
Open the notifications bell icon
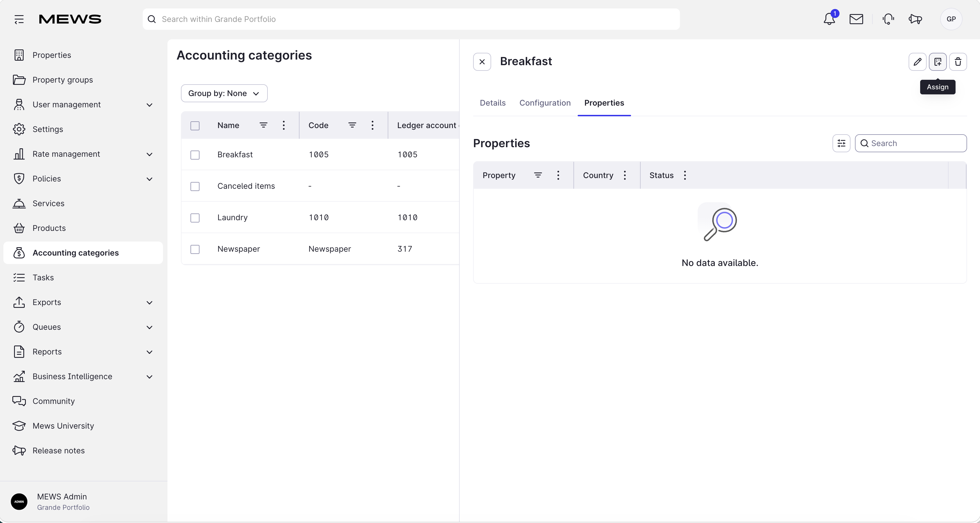[x=829, y=19]
